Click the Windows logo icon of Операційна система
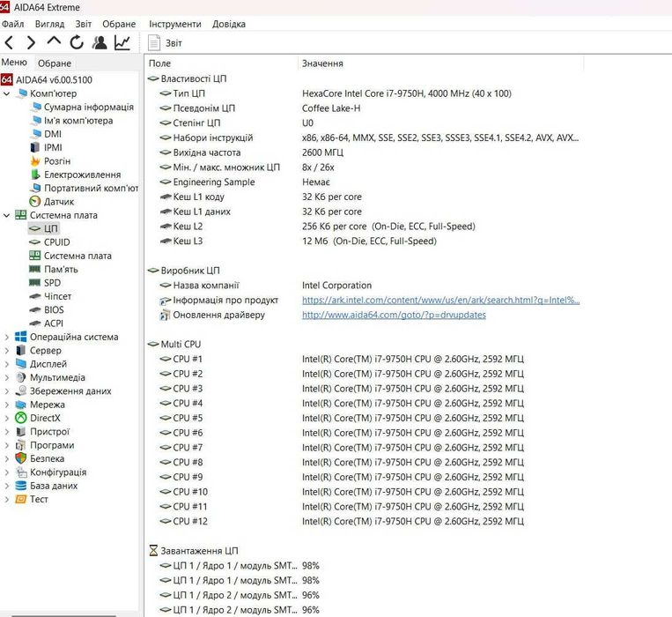The image size is (672, 617). point(20,337)
